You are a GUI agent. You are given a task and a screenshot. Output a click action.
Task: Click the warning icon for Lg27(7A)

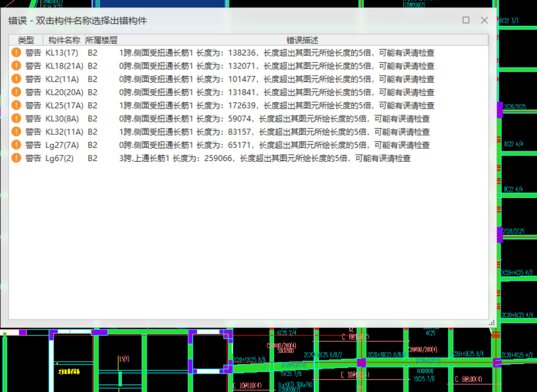(16, 145)
